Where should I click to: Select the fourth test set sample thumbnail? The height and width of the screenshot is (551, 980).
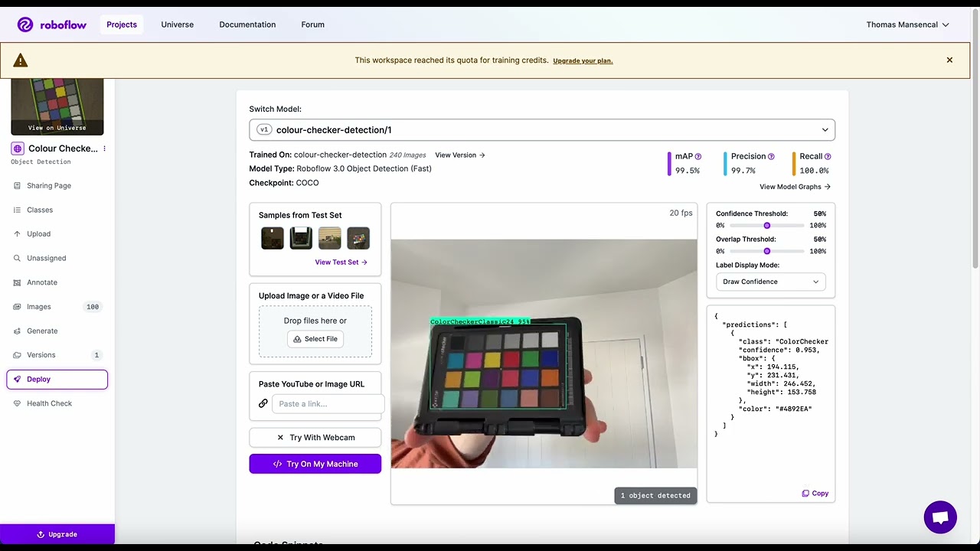click(358, 238)
